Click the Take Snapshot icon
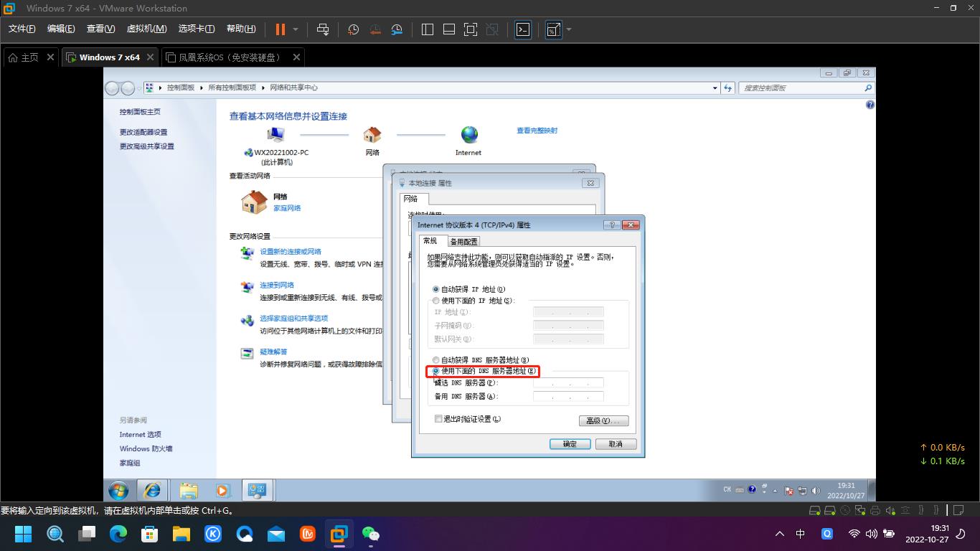Viewport: 980px width, 551px height. (354, 29)
